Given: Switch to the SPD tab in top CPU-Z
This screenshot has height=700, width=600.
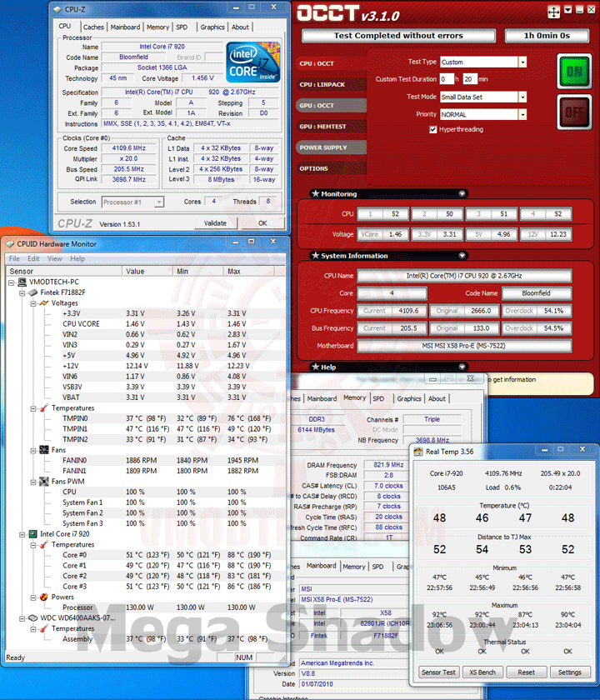Looking at the screenshot, I should click(x=182, y=27).
